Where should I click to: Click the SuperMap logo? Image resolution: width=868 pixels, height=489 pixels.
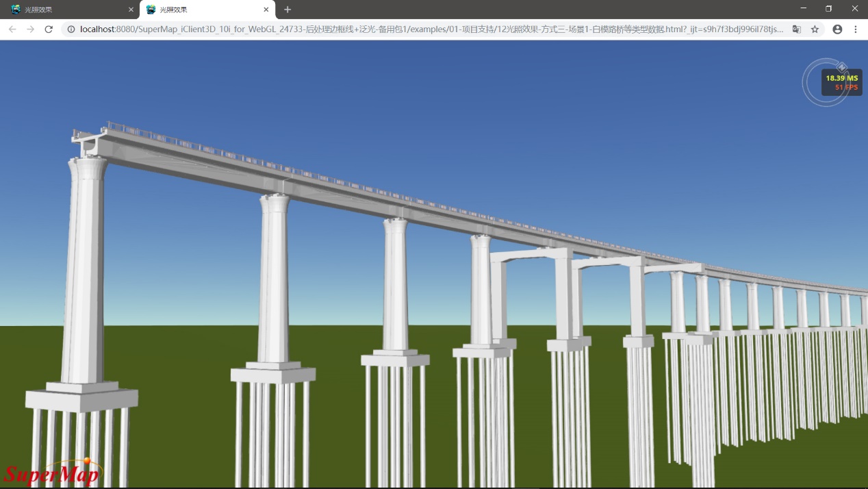(x=52, y=473)
